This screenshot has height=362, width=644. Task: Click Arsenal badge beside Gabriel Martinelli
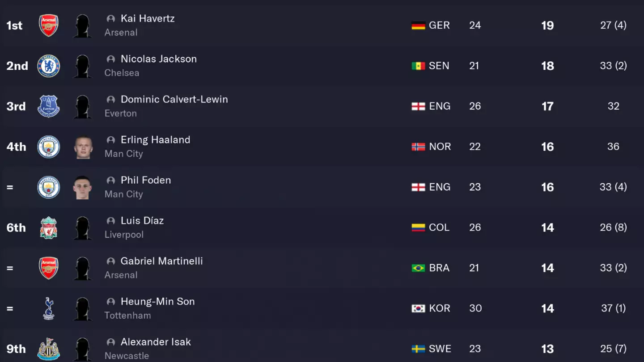(x=48, y=268)
